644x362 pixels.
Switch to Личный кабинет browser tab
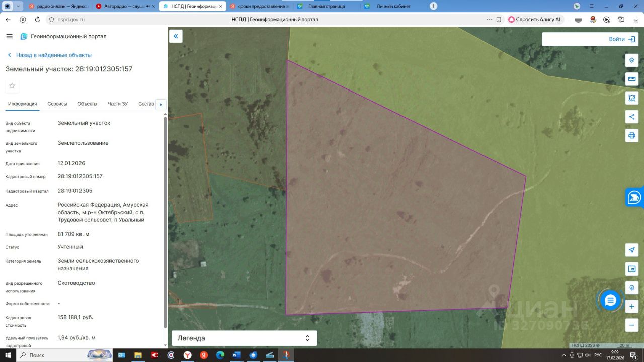pos(393,6)
